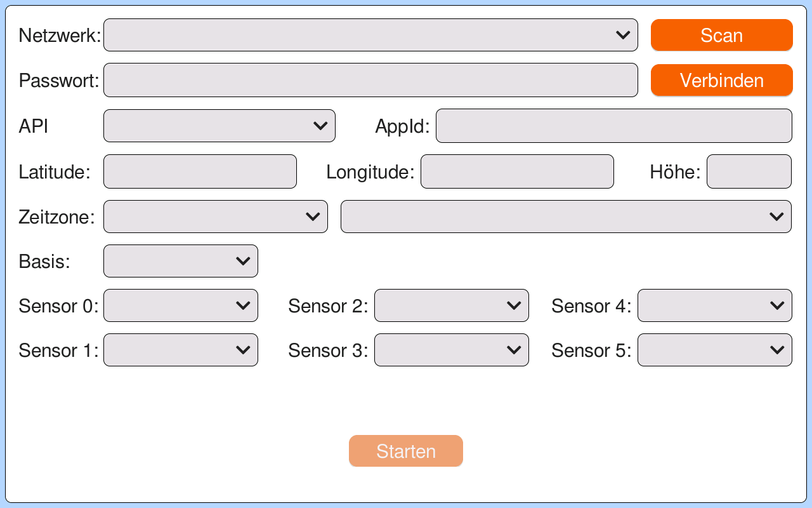The image size is (812, 508).
Task: Open the wide second Zeitzone dropdown
Action: (x=566, y=217)
